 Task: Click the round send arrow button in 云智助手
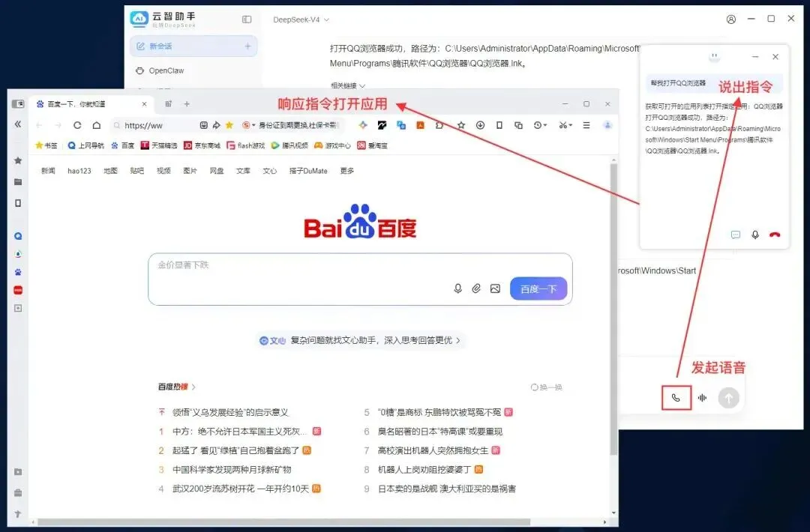(x=728, y=398)
